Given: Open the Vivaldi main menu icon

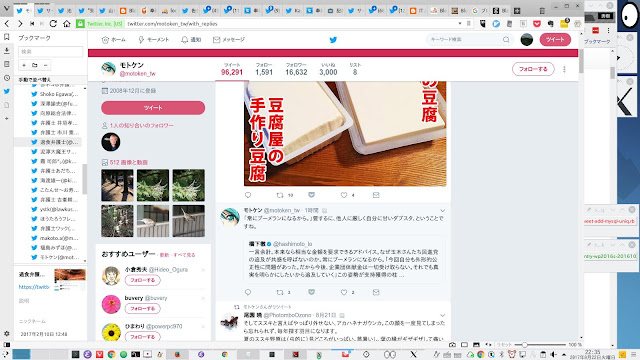Looking at the screenshot, I should (6, 9).
